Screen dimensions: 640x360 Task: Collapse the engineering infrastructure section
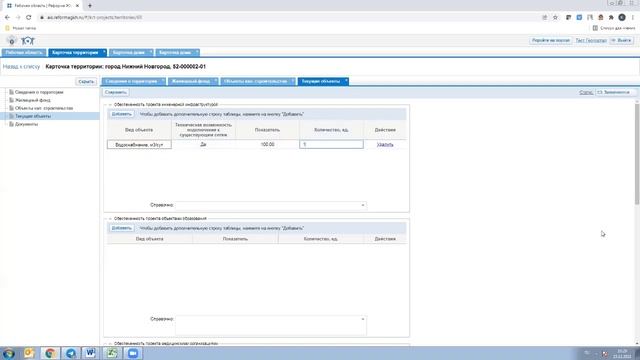[110, 104]
